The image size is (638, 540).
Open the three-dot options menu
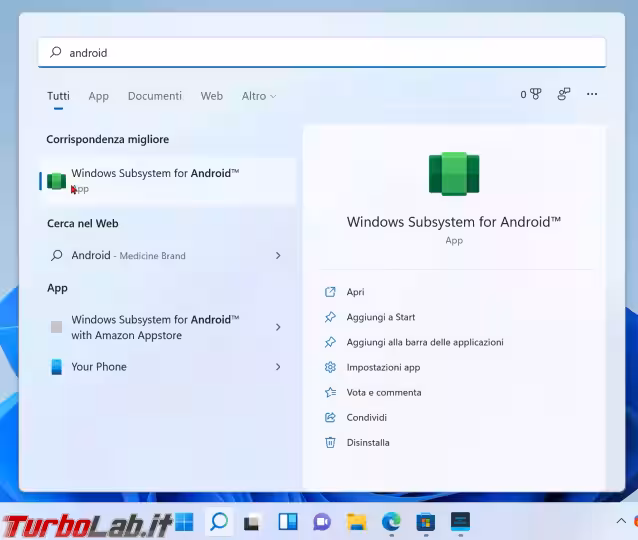coord(592,94)
